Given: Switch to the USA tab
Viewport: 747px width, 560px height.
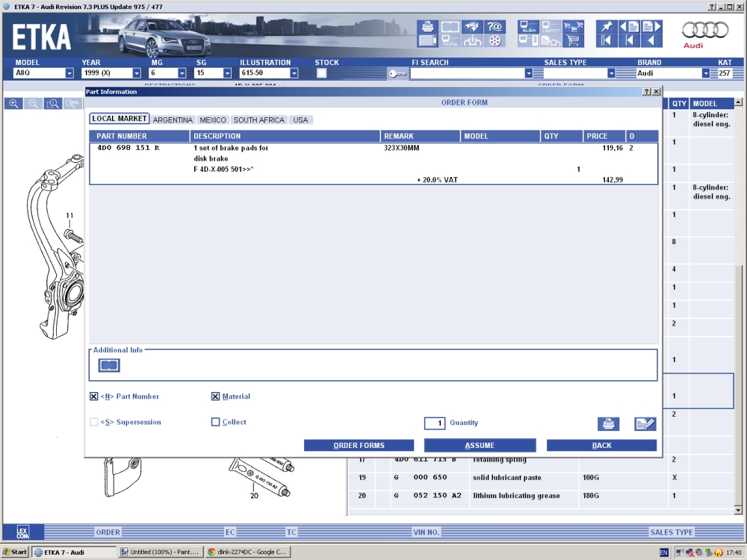Looking at the screenshot, I should (300, 120).
